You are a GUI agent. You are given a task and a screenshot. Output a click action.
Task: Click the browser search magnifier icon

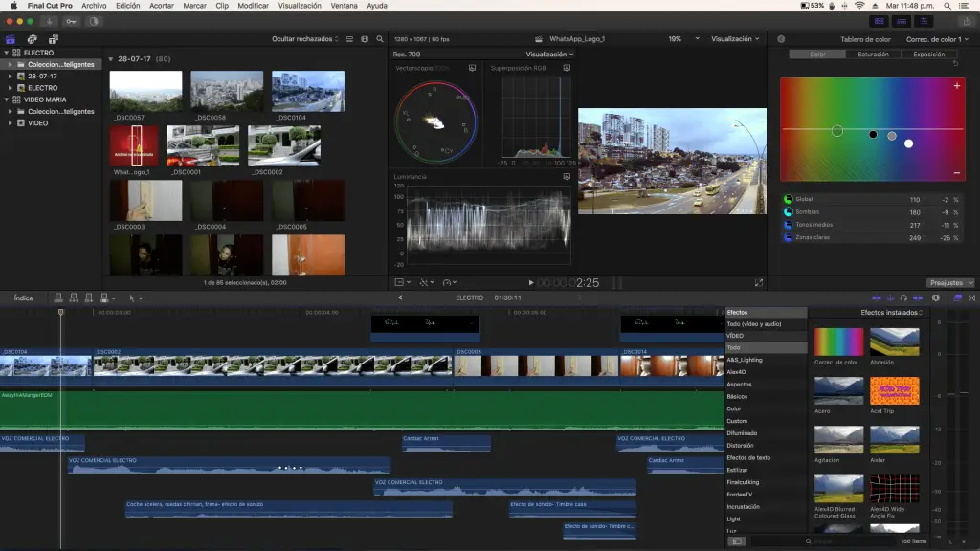380,39
